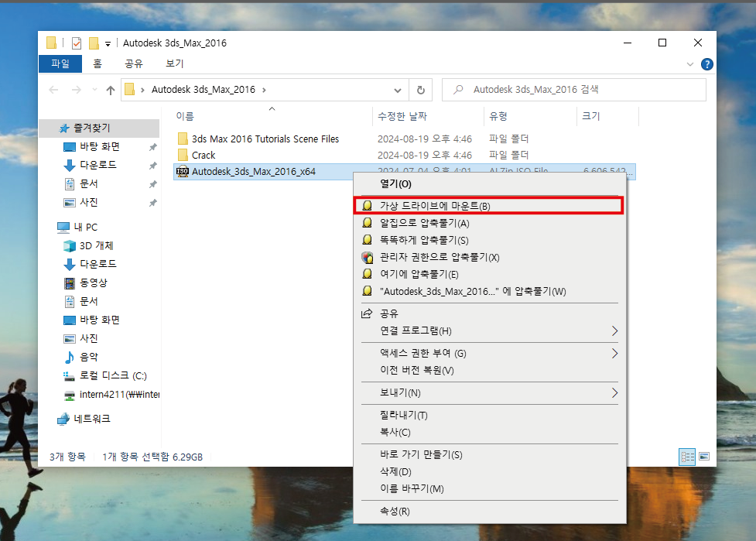Select 똑똑하게 압축풀기(S) menu entry

[x=489, y=240]
